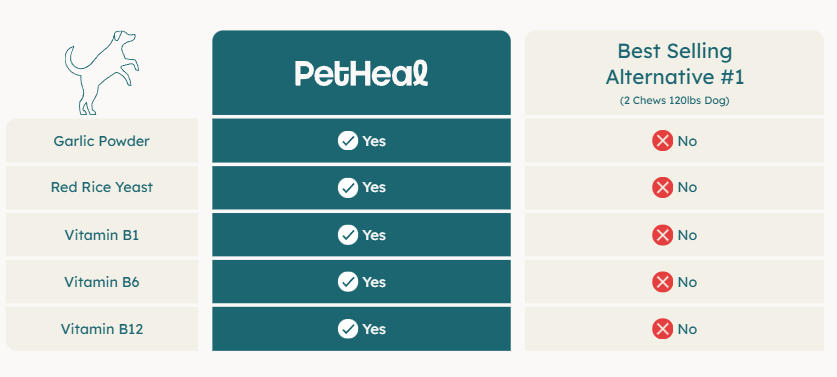Click the red X icon for Garlic Powder
Screen dimensions: 837x377
pyautogui.click(x=662, y=141)
